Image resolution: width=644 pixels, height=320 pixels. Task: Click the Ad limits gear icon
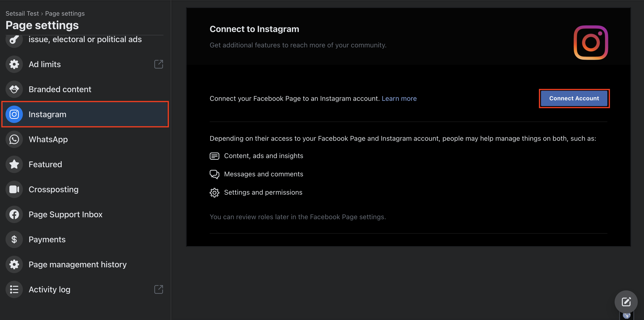coord(14,64)
